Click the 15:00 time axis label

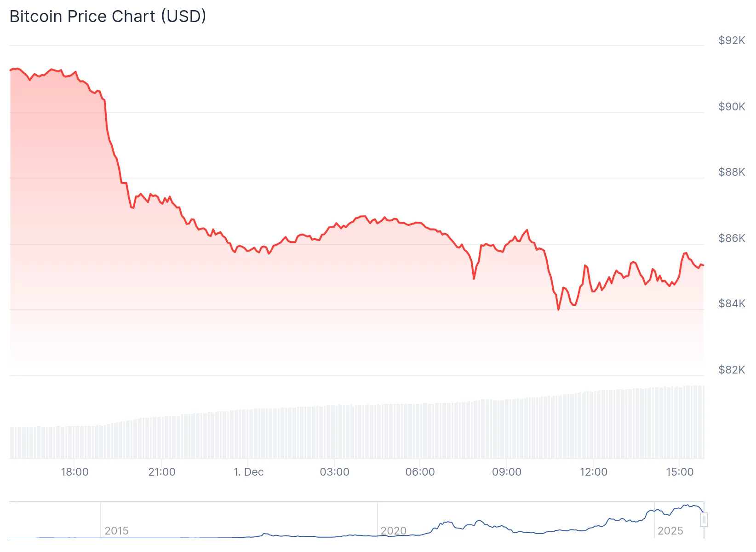click(680, 472)
